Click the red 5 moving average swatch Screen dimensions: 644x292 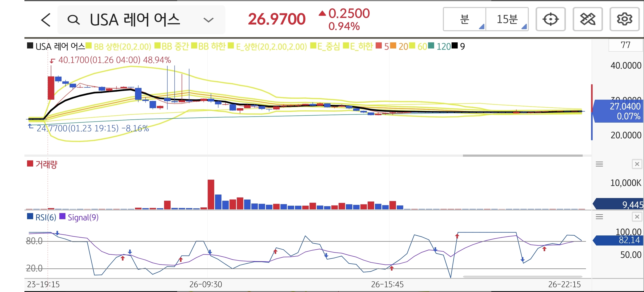(379, 46)
